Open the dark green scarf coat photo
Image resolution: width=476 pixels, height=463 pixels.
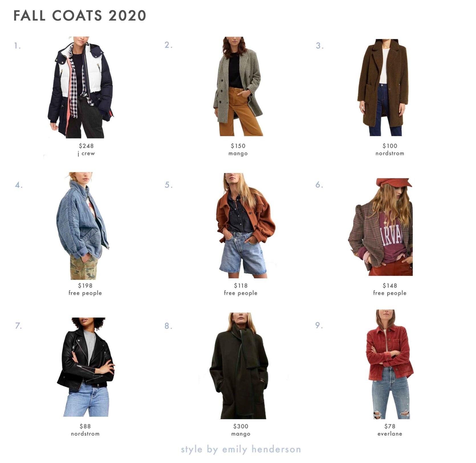[x=239, y=366]
